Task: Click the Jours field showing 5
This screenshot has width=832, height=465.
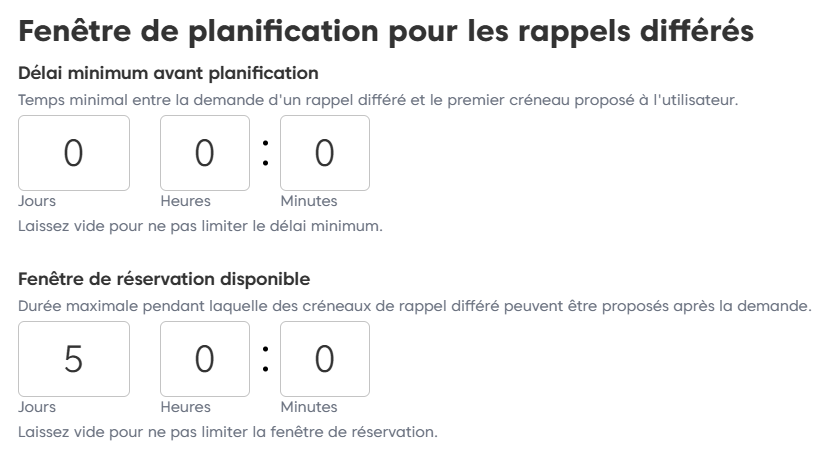Action: pos(74,359)
